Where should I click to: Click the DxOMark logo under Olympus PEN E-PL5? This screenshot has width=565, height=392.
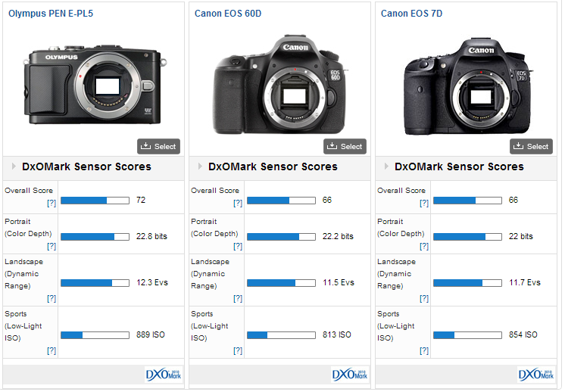[x=164, y=375]
